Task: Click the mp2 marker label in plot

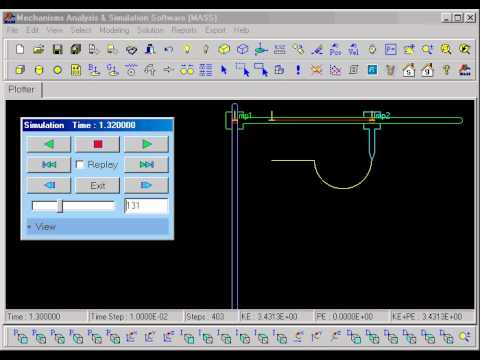Action: click(x=382, y=116)
